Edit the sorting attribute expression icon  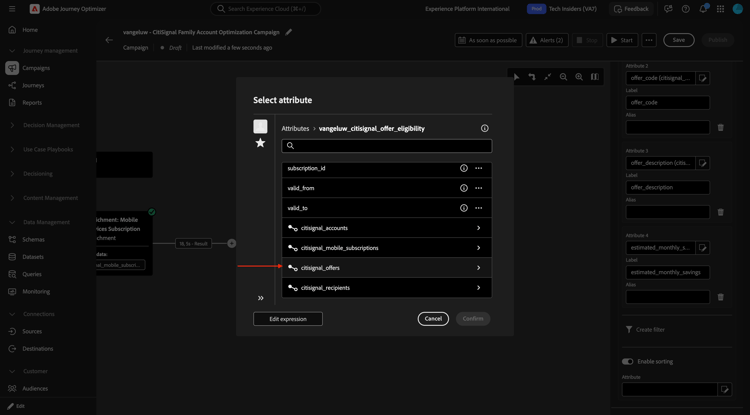725,389
